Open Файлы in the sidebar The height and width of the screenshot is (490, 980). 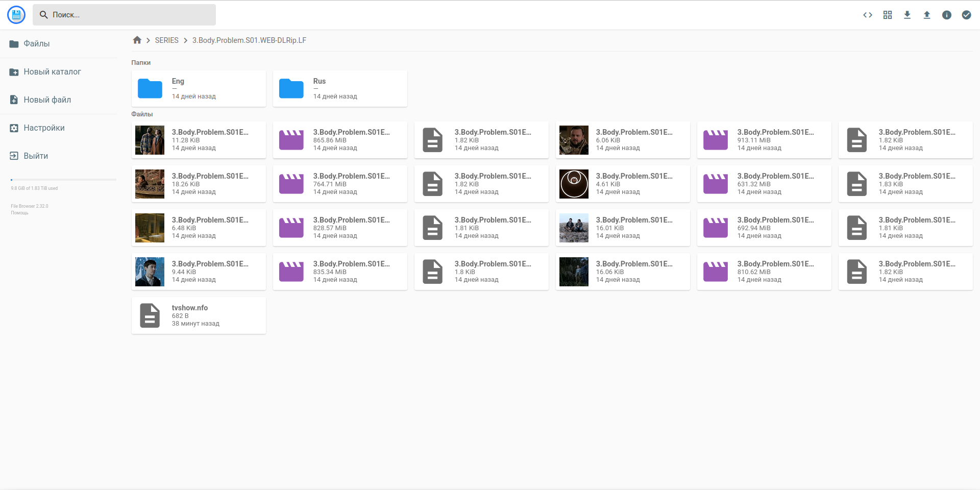(x=37, y=44)
